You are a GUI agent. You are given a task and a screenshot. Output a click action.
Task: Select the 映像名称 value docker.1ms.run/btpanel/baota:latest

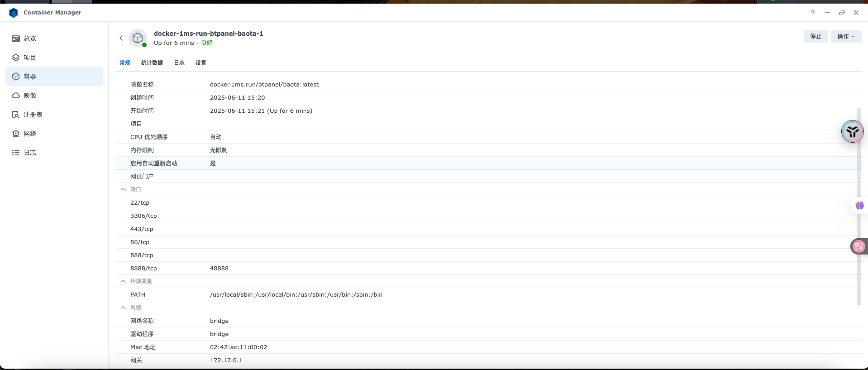264,85
